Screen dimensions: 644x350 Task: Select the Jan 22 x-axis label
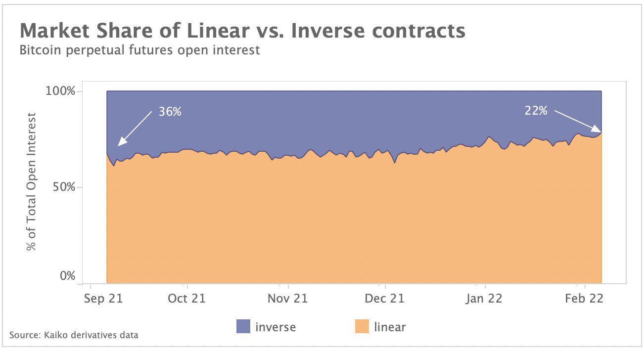[485, 299]
